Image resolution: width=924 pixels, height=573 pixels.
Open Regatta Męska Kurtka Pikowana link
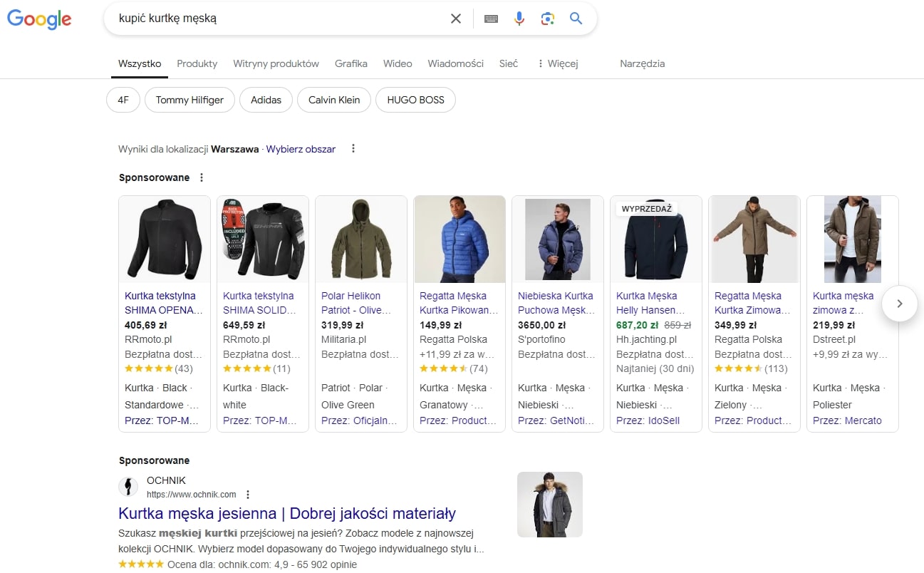click(x=459, y=303)
